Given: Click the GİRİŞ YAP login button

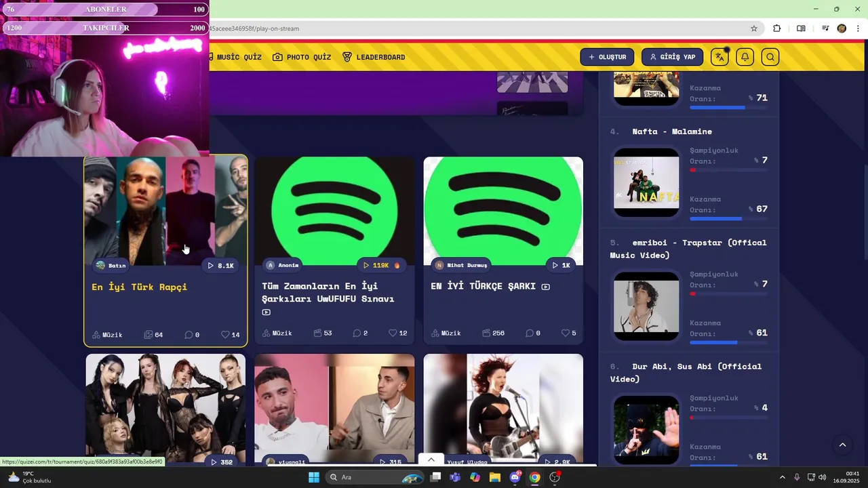Looking at the screenshot, I should point(672,57).
